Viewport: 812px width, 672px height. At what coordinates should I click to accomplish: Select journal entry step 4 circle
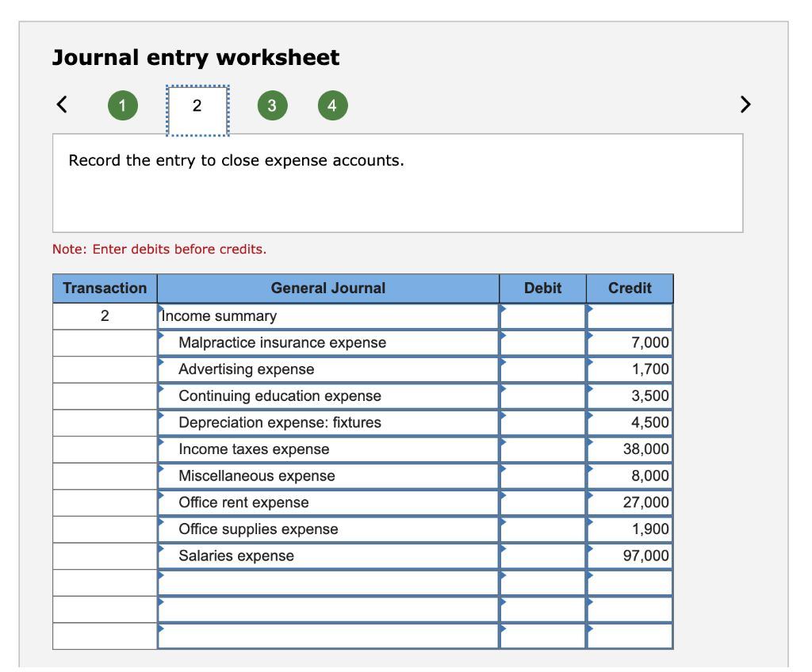pyautogui.click(x=332, y=105)
